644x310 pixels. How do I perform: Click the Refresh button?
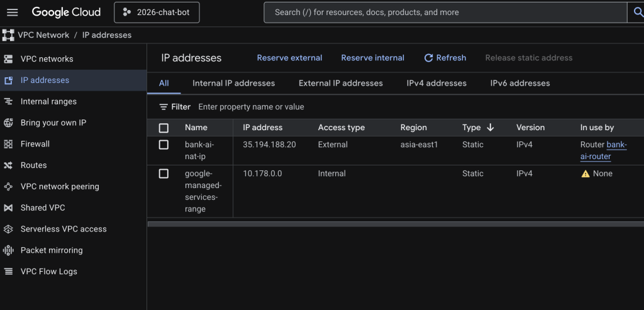pos(445,58)
